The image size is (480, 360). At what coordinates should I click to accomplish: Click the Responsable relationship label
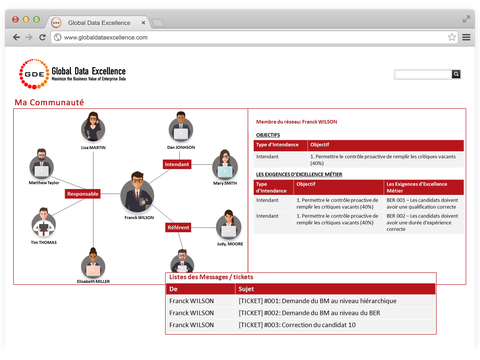[x=83, y=194]
